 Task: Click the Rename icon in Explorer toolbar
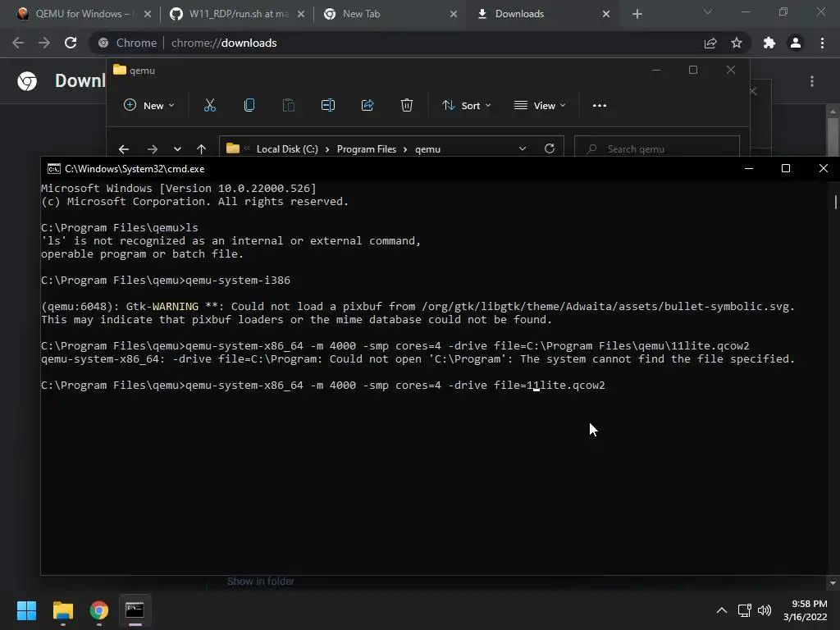[x=328, y=106]
